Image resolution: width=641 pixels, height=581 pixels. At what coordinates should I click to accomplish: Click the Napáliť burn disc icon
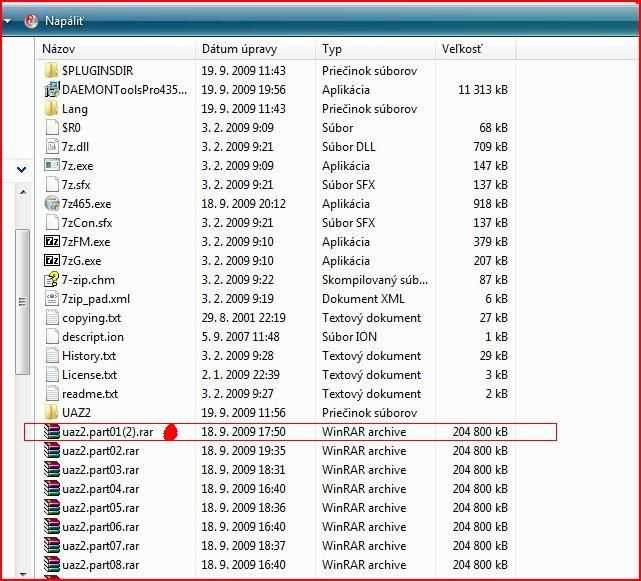(x=31, y=21)
